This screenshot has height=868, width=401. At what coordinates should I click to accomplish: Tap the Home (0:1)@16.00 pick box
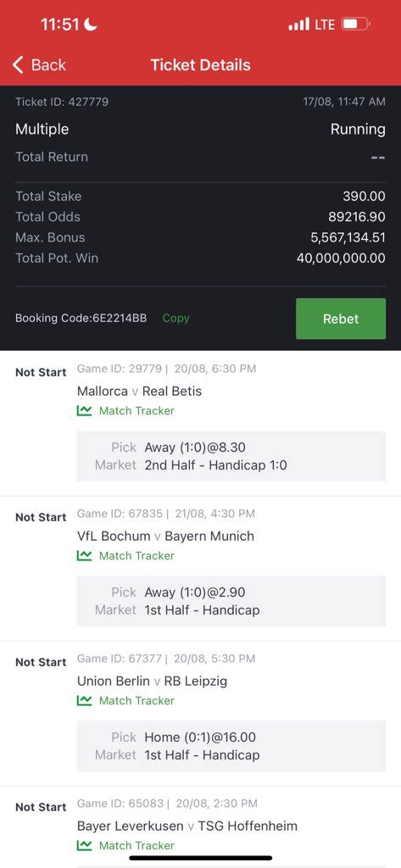(x=231, y=746)
